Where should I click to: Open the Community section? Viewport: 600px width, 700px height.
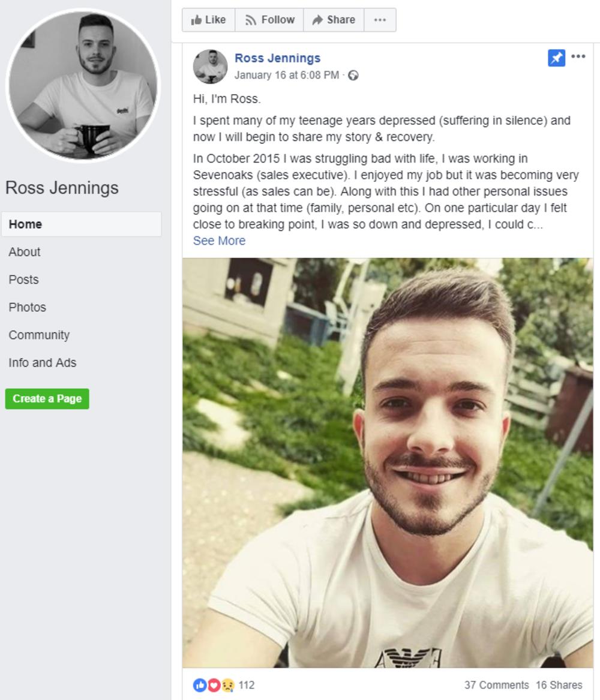[x=39, y=335]
